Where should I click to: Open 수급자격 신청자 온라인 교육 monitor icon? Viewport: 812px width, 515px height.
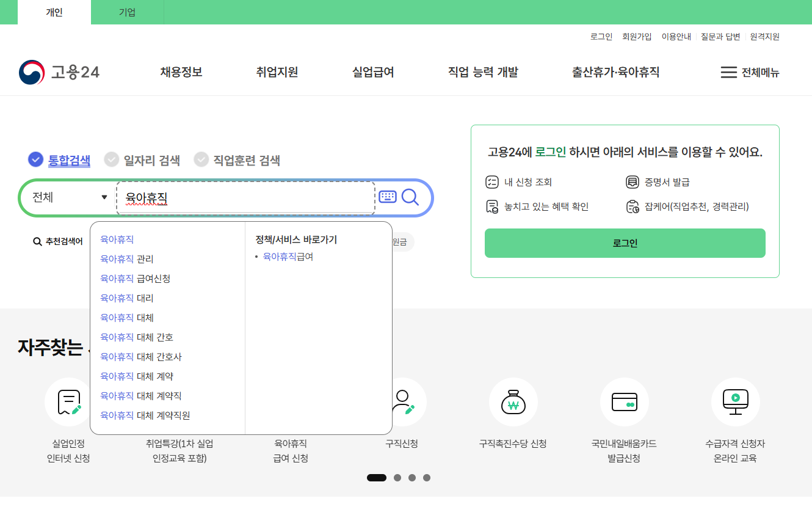(735, 401)
